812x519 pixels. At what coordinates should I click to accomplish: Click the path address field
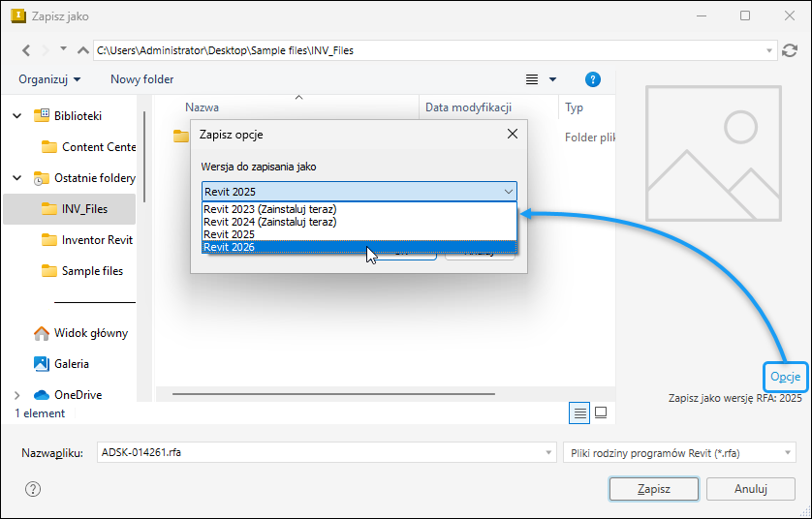point(428,50)
